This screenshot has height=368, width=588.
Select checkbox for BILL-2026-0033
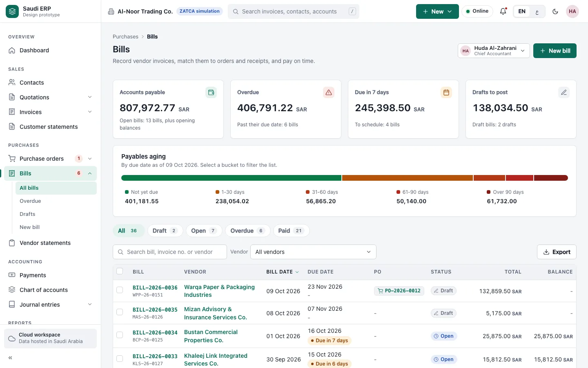[120, 359]
